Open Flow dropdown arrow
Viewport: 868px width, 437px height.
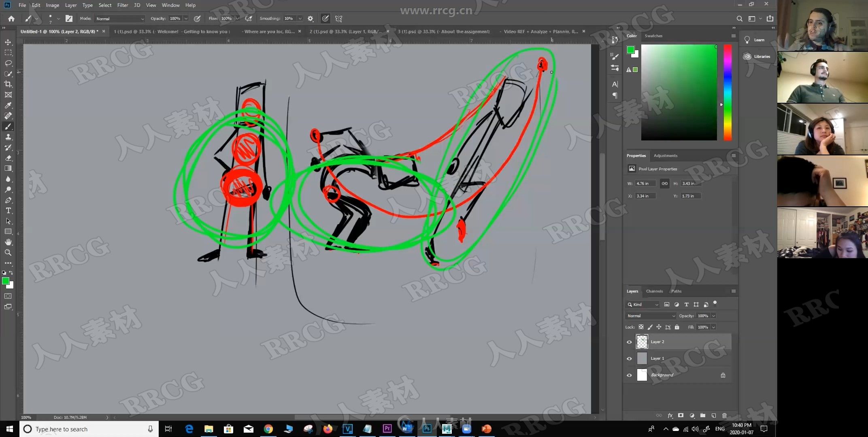coord(237,19)
